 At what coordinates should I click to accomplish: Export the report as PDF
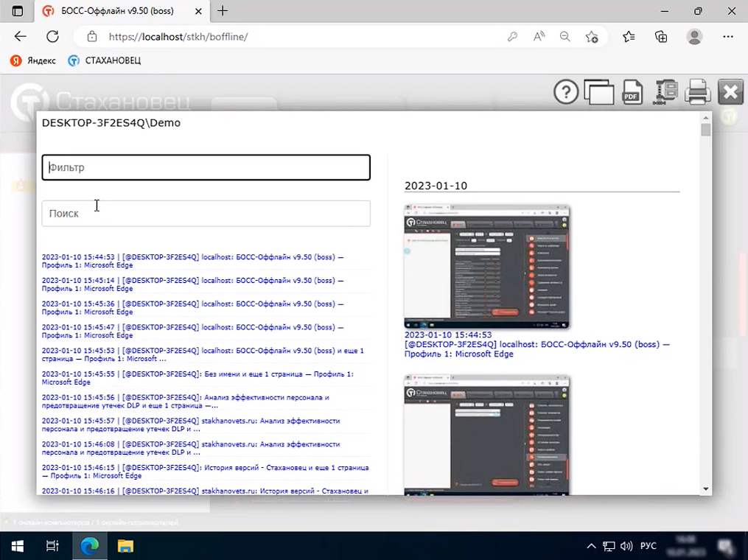[x=632, y=91]
